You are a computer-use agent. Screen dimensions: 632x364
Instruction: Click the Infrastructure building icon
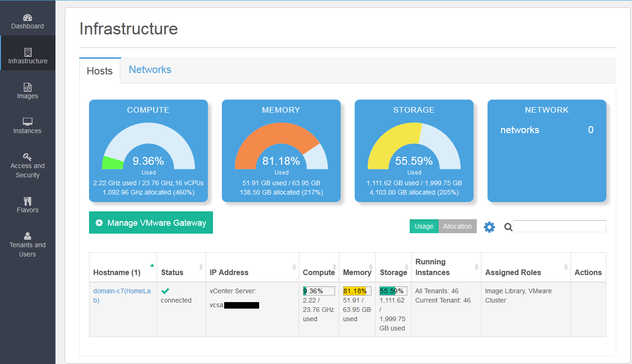[x=27, y=52]
